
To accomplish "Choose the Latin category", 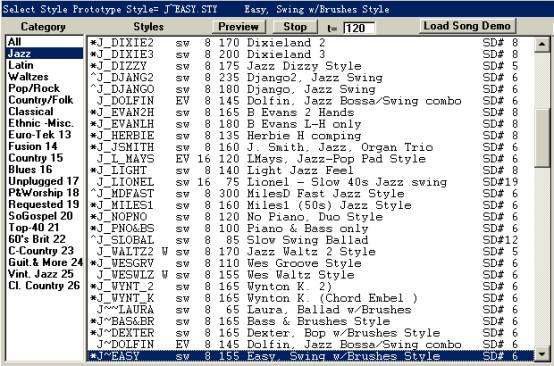I will [45, 65].
